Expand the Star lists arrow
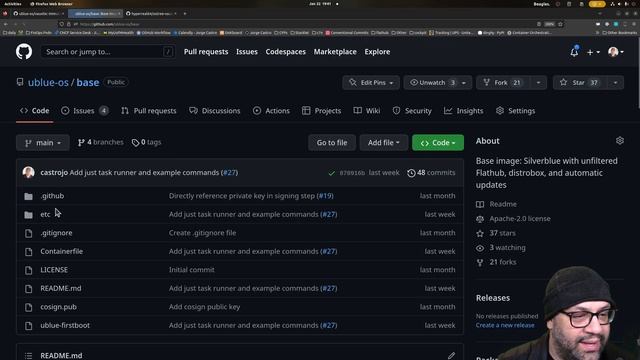This screenshot has height=360, width=640. click(x=615, y=82)
